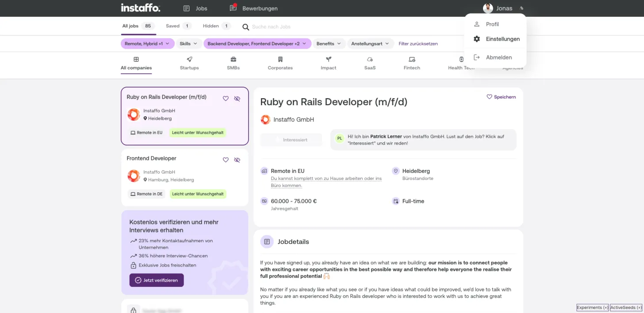This screenshot has width=644, height=313.
Task: Click Leicht unter Wunschgehalt tag on Ruby card
Action: point(198,133)
